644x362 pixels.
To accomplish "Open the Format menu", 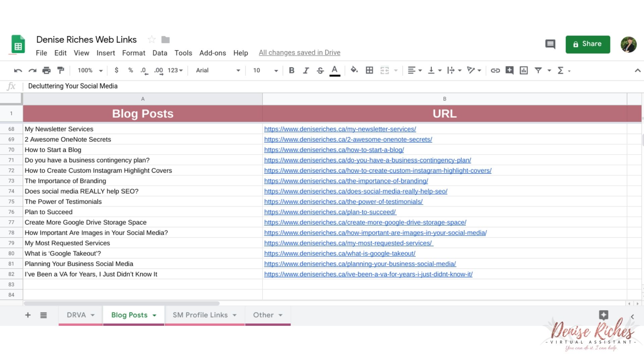I will click(134, 53).
